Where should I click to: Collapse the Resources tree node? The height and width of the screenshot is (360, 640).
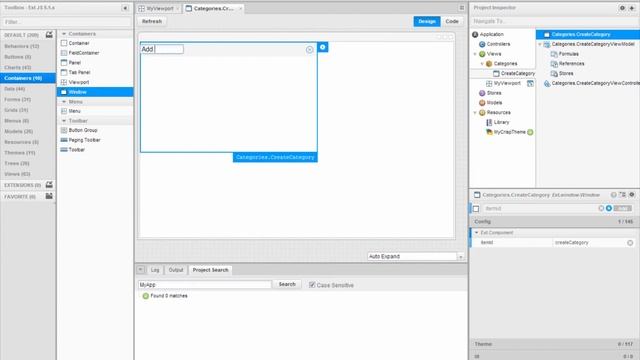coord(475,113)
